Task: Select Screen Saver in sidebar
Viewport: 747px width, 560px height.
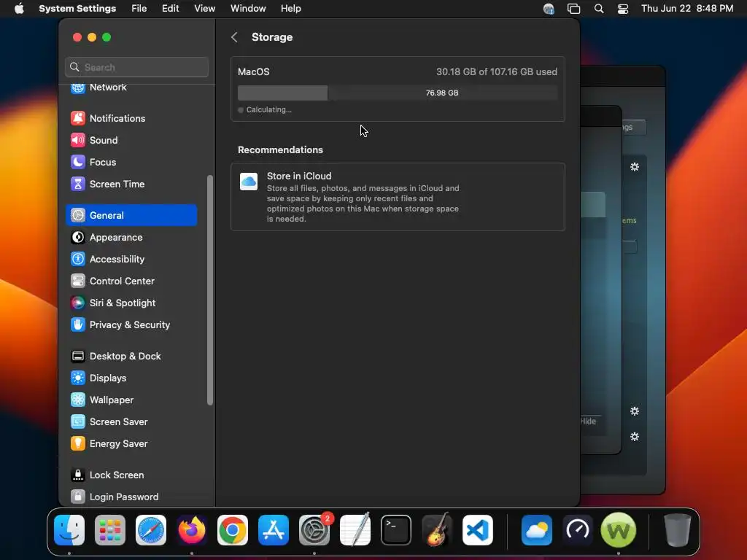Action: (131, 422)
